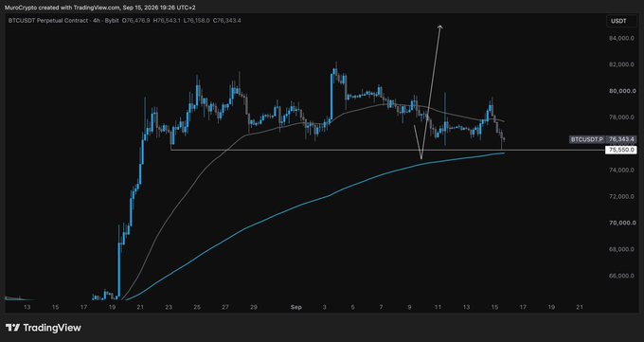644x342 pixels.
Task: Click the 82,000.0 price axis label
Action: click(x=622, y=64)
